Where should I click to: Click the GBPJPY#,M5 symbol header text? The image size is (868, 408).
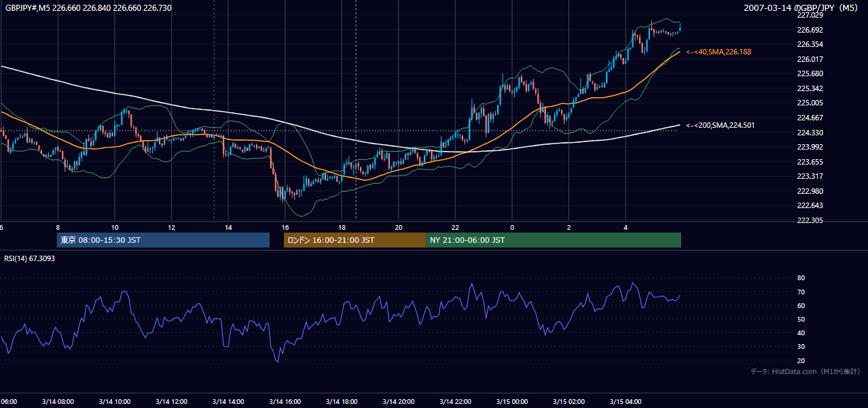(89, 7)
